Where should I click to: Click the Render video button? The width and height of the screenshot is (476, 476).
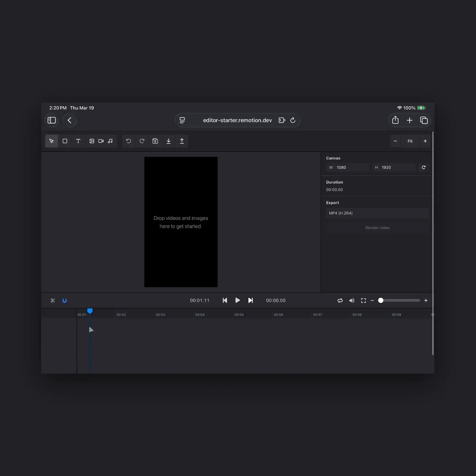[377, 228]
